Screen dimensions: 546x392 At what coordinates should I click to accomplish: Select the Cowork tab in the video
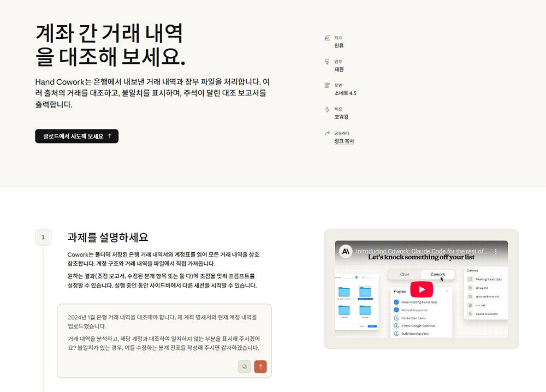pos(438,274)
